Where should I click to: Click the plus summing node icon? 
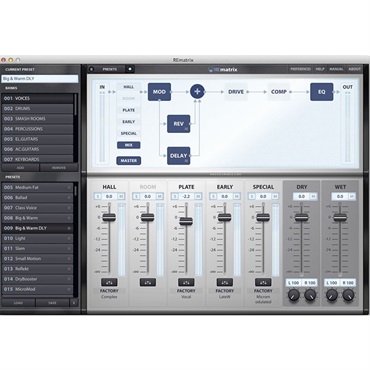(x=197, y=91)
